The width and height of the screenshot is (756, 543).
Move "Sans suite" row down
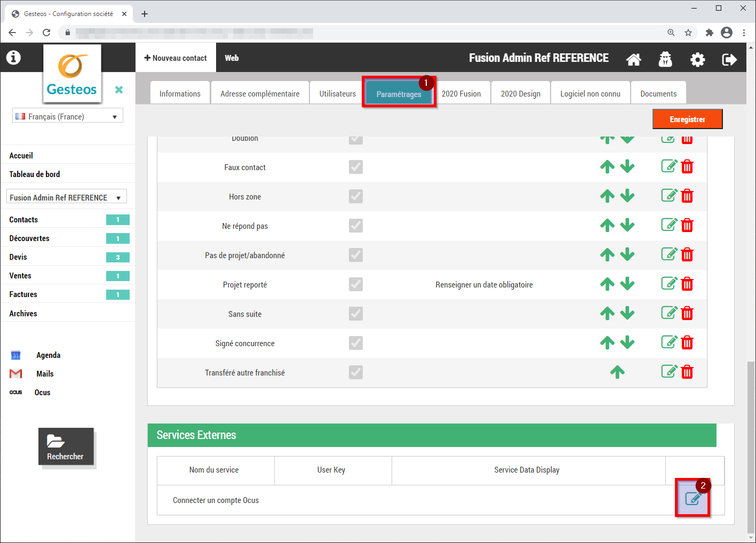pos(627,314)
